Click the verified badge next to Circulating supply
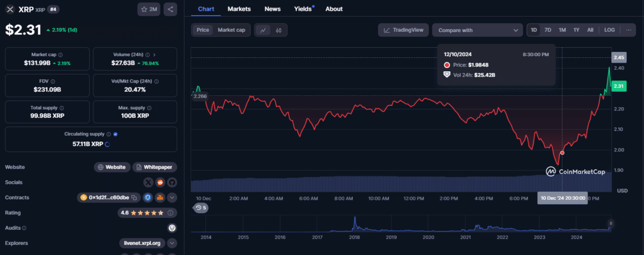The width and height of the screenshot is (644, 255). pos(115,134)
